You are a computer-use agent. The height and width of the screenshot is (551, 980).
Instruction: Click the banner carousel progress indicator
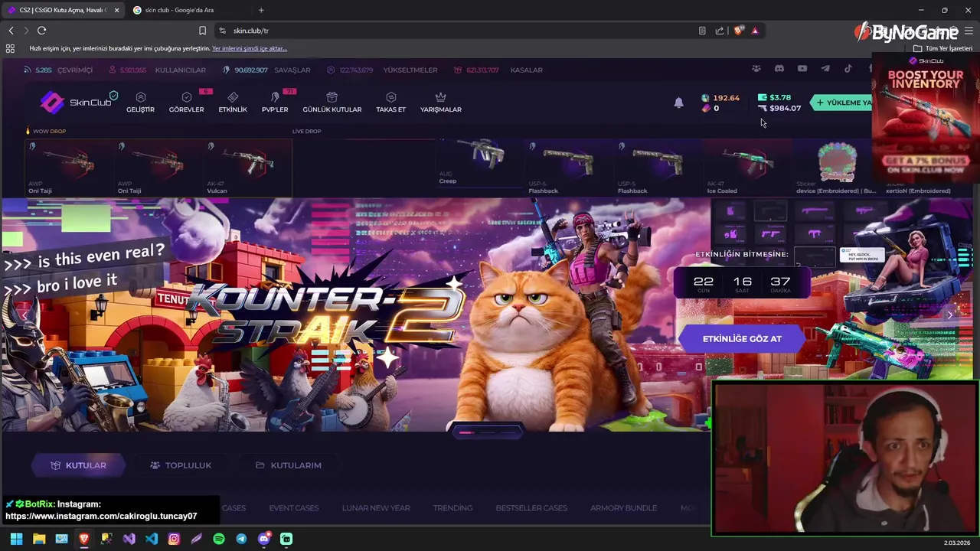488,432
